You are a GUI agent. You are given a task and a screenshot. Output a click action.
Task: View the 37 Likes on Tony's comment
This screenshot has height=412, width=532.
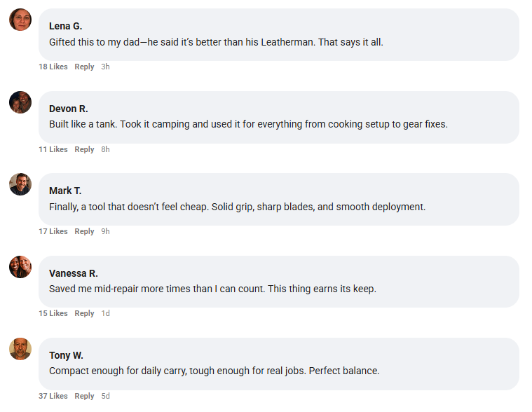pos(53,396)
